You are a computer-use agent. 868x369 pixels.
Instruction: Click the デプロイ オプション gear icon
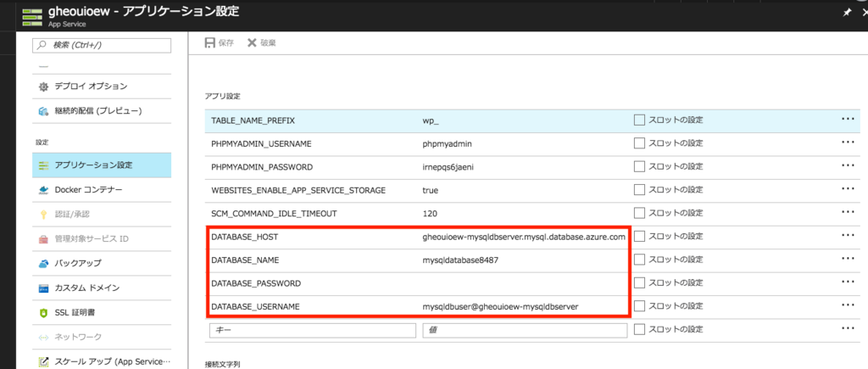44,87
